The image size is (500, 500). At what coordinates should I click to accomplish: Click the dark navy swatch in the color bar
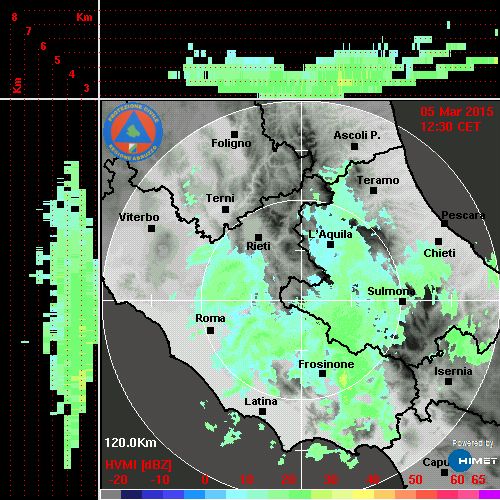coord(131,495)
